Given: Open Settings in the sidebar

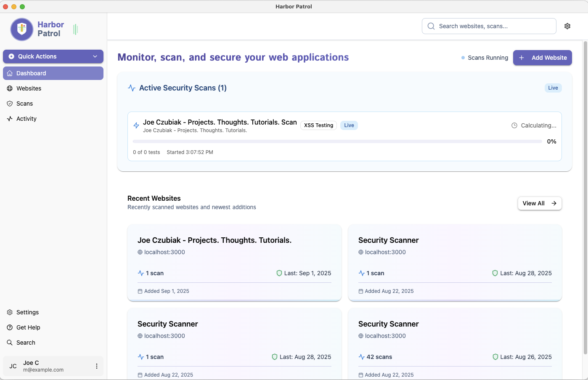Looking at the screenshot, I should (27, 312).
